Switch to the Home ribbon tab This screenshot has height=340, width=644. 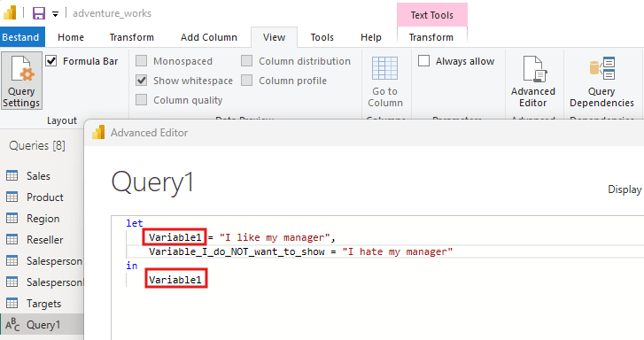coord(71,37)
